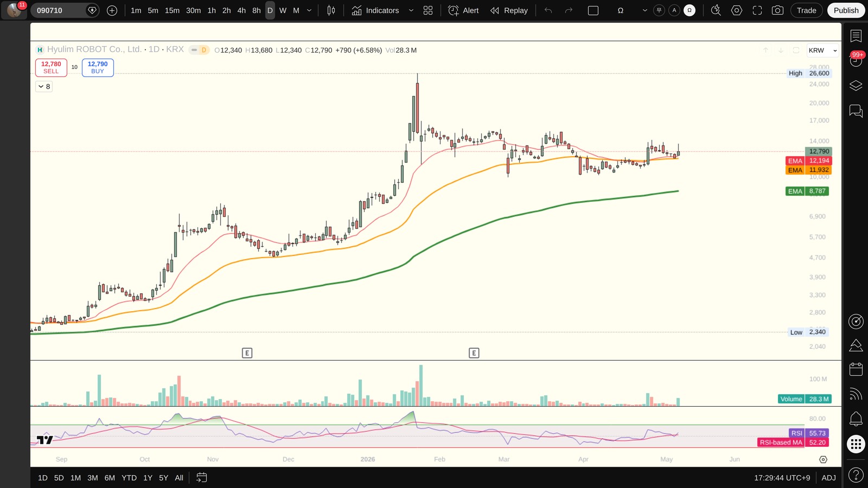Select the M monthly timeframe
This screenshot has width=868, height=488.
point(296,10)
